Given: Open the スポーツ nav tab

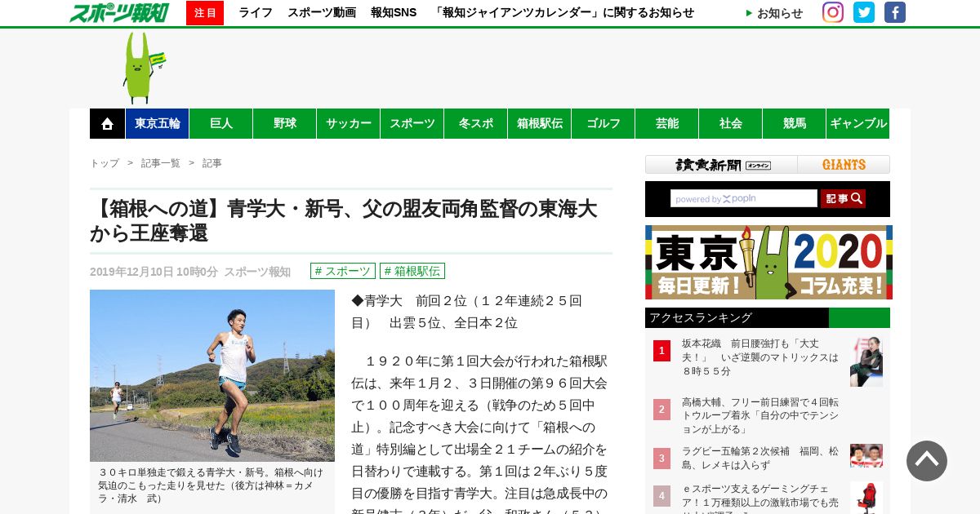Looking at the screenshot, I should 412,124.
